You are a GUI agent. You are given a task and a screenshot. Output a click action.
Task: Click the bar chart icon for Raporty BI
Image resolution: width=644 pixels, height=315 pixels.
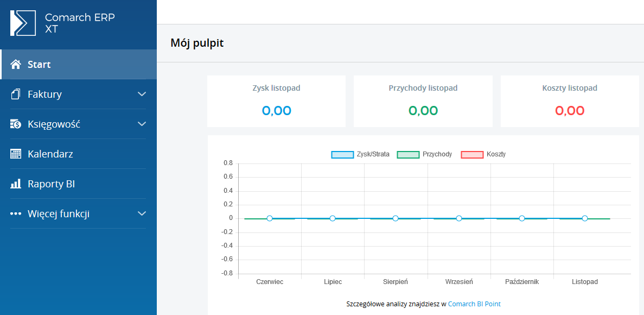pos(16,184)
